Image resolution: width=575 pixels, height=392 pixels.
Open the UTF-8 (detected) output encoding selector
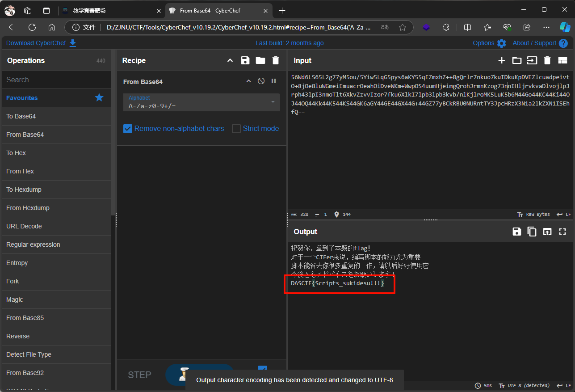524,386
